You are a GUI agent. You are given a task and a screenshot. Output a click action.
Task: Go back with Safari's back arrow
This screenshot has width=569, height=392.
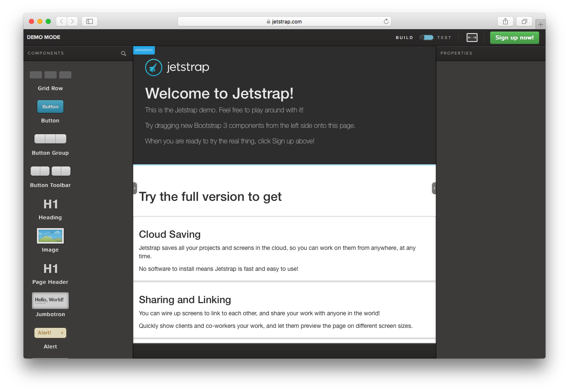[62, 21]
